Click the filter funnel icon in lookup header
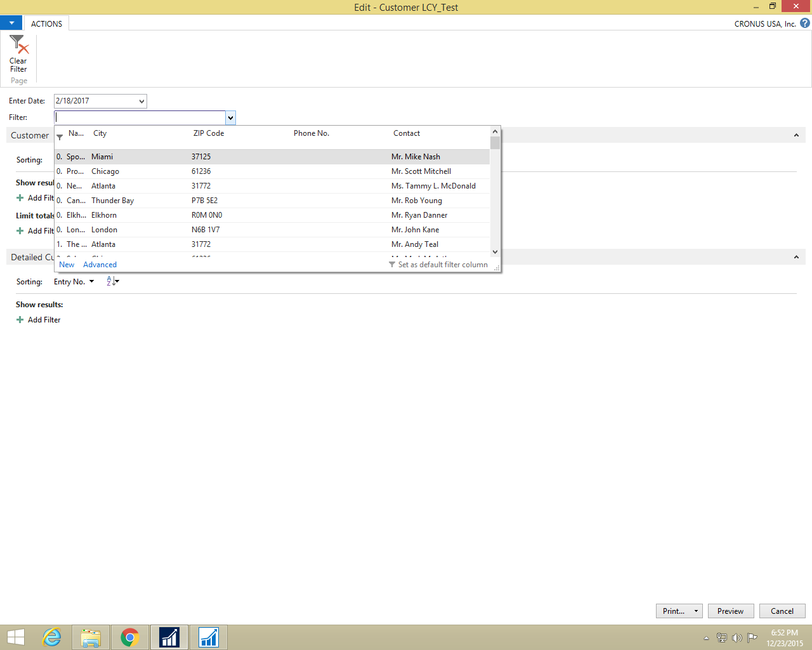The width and height of the screenshot is (812, 650). coord(60,136)
